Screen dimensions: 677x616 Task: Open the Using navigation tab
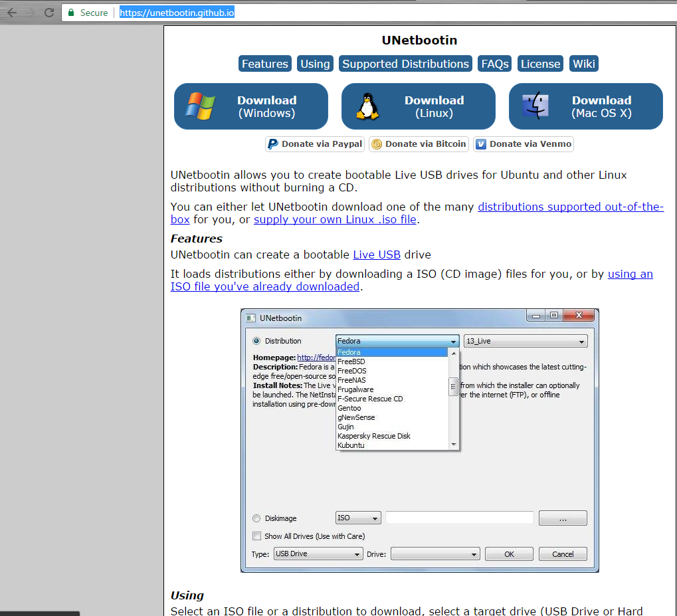tap(315, 64)
